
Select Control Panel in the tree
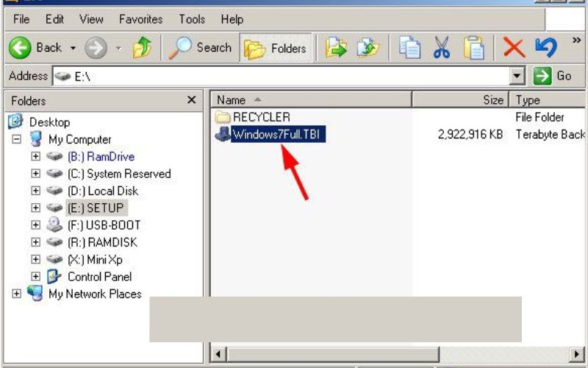coord(99,277)
